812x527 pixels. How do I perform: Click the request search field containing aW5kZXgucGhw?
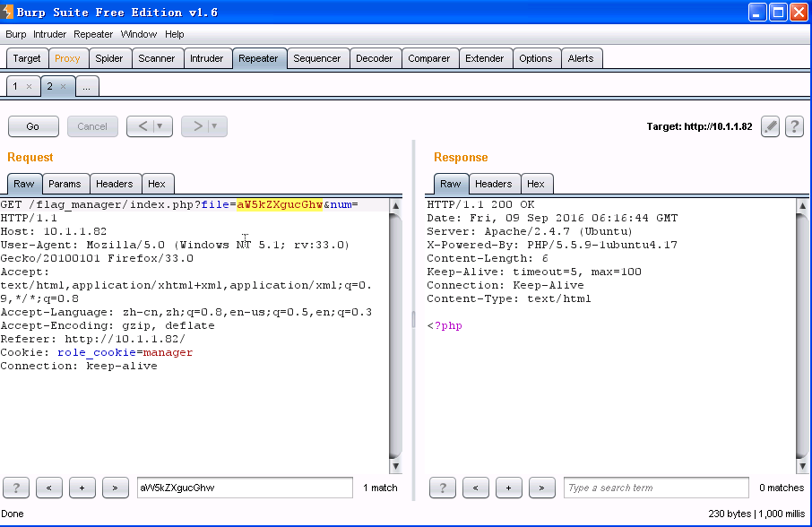245,488
